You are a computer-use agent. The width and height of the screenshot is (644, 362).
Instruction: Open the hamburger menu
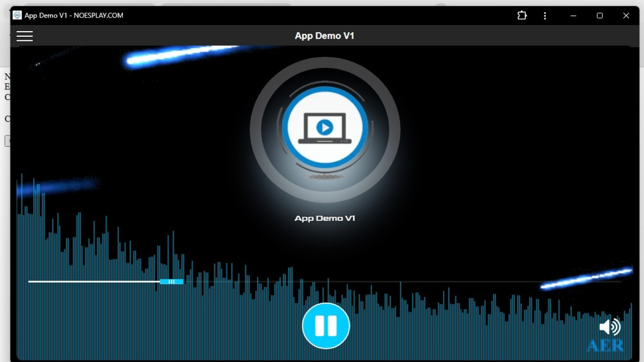pyautogui.click(x=25, y=36)
